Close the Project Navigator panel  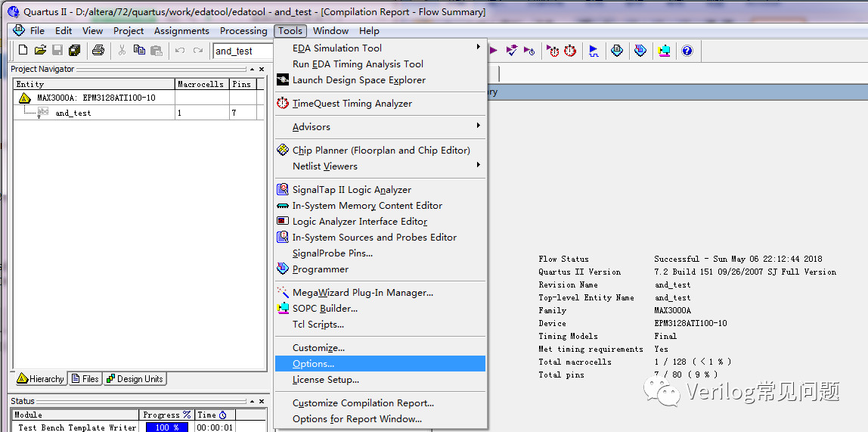(x=262, y=70)
